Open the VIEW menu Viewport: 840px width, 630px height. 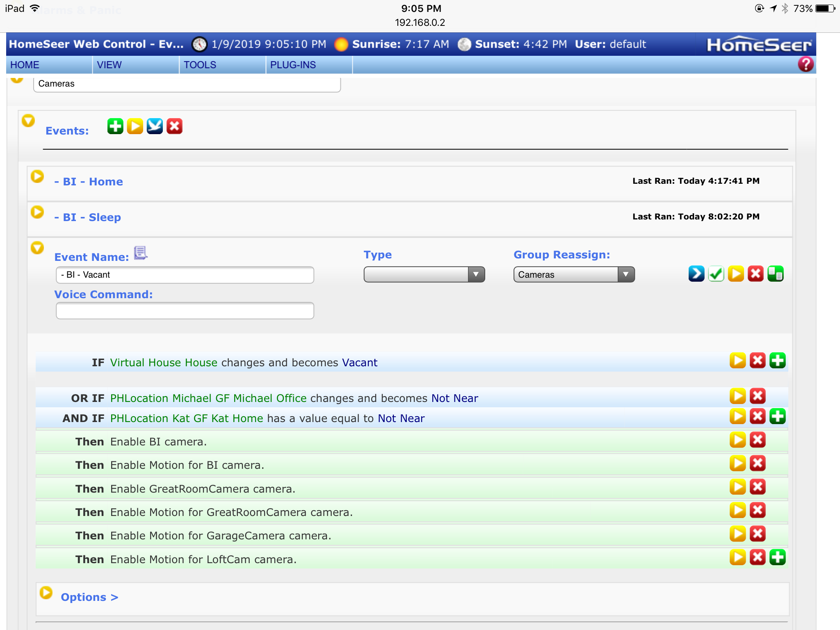[x=136, y=65]
